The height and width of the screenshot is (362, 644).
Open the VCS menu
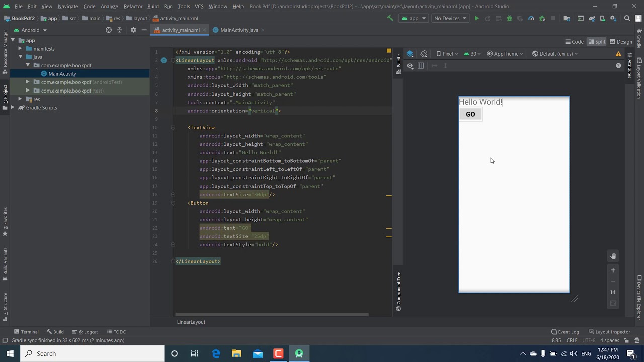[199, 6]
